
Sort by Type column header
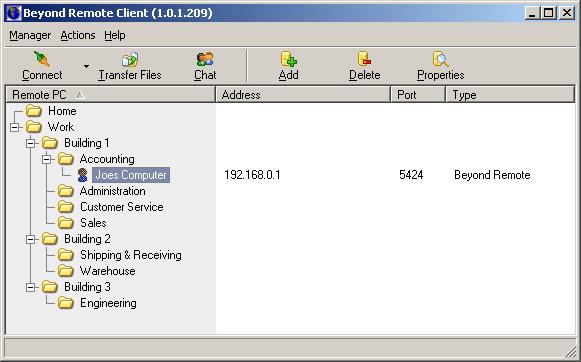(510, 94)
